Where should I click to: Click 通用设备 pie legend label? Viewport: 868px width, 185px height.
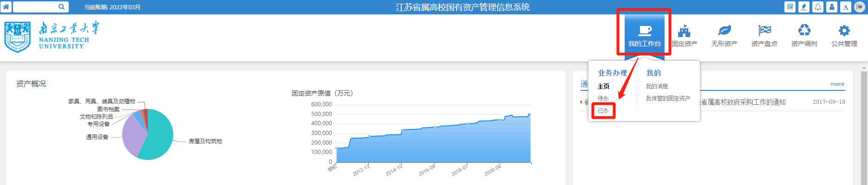tap(97, 137)
